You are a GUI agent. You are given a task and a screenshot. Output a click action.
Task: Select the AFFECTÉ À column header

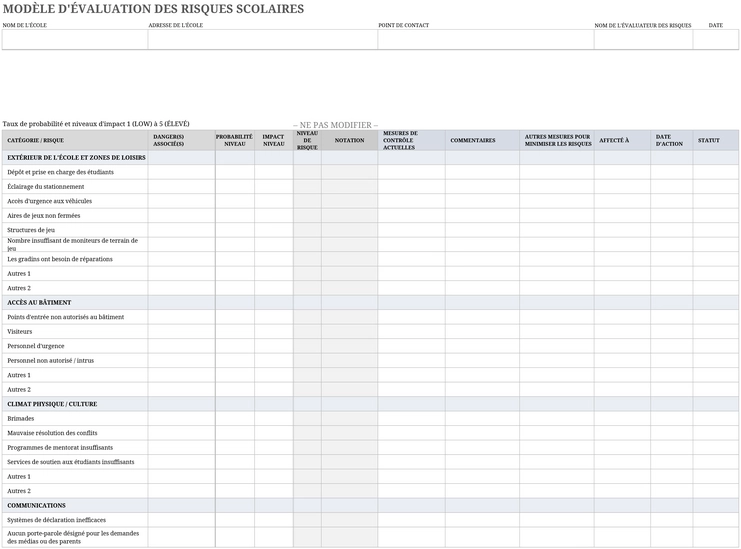(x=622, y=140)
